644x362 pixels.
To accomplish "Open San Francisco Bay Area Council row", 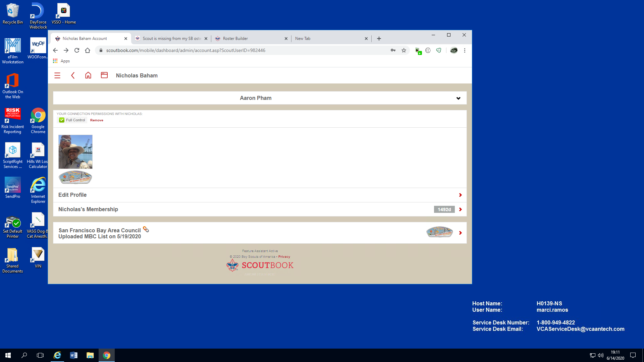I will [460, 233].
